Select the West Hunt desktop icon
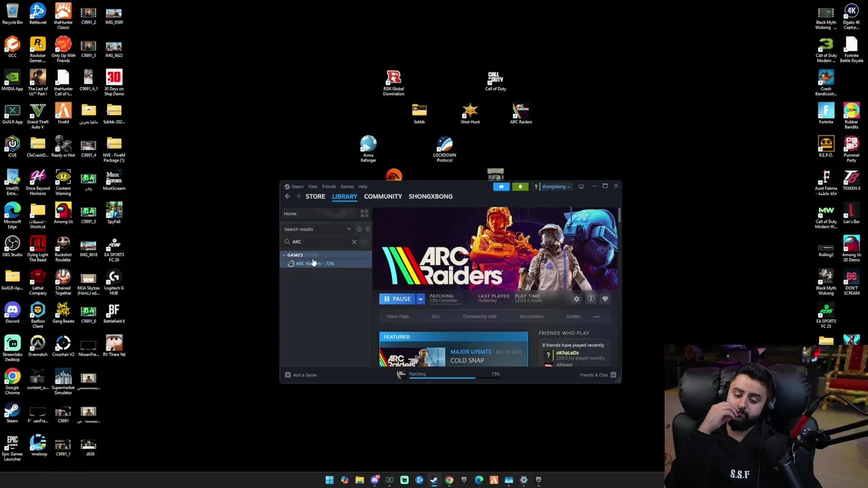The height and width of the screenshot is (488, 868). click(470, 113)
